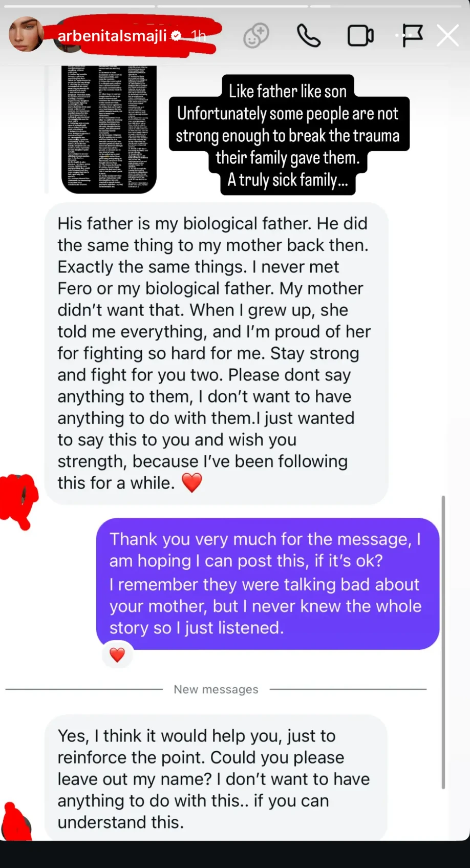The height and width of the screenshot is (868, 470).
Task: Start a voice call using phone icon
Action: 309,36
